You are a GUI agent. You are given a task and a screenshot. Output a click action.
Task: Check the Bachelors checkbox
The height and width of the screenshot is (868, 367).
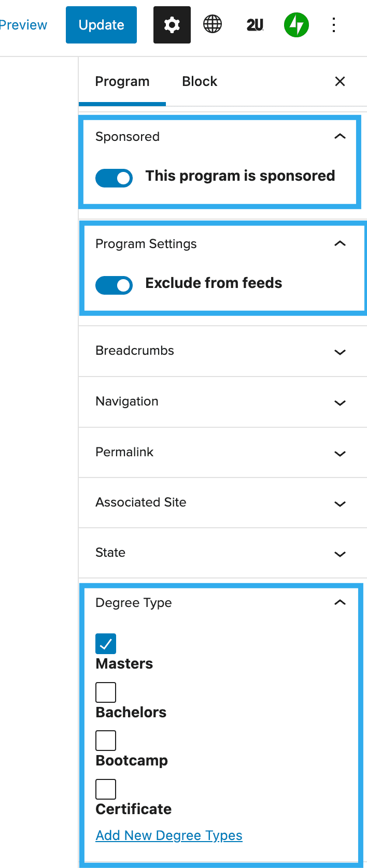coord(106,692)
